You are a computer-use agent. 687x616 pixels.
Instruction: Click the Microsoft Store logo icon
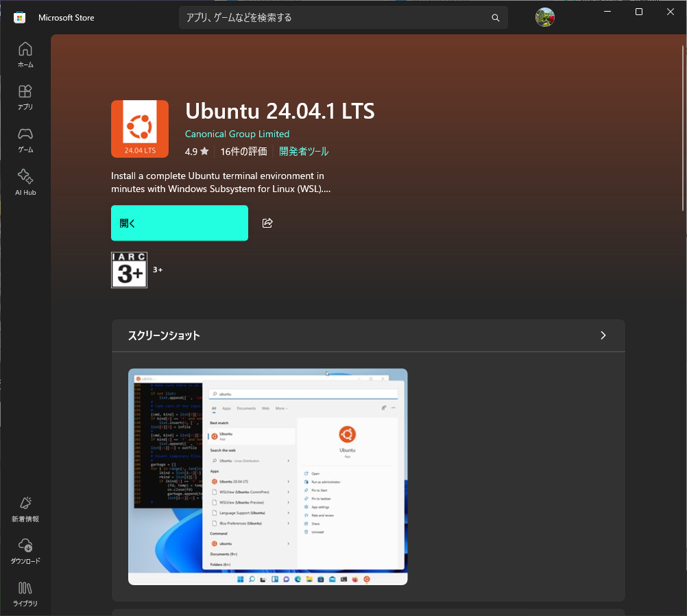[19, 18]
